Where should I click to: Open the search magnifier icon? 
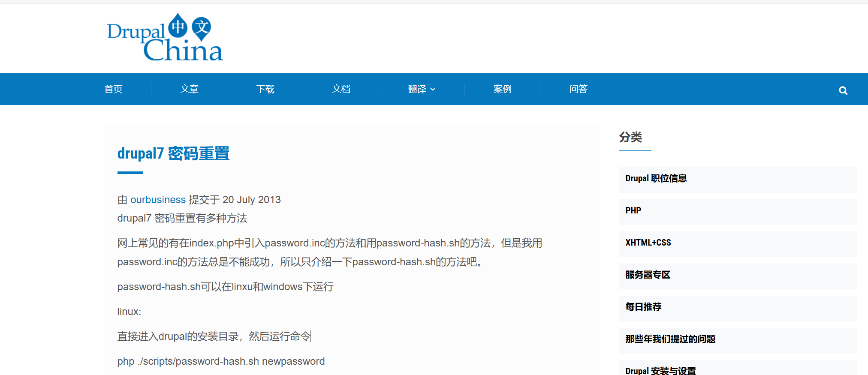click(x=843, y=90)
